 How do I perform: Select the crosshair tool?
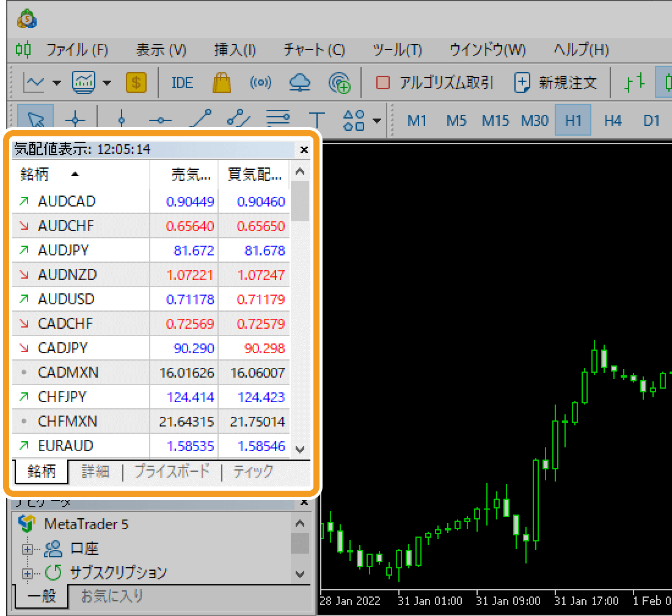[x=75, y=120]
